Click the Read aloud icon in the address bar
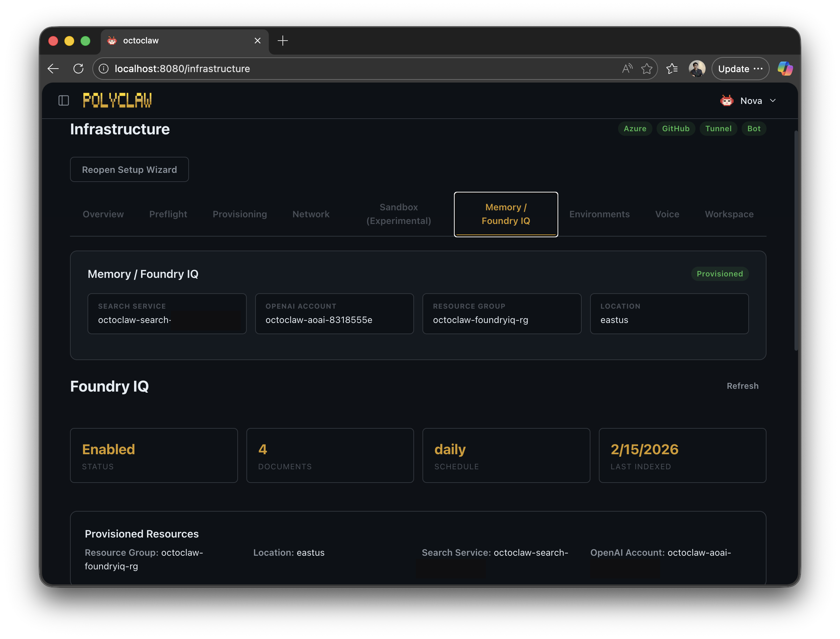 pos(627,69)
